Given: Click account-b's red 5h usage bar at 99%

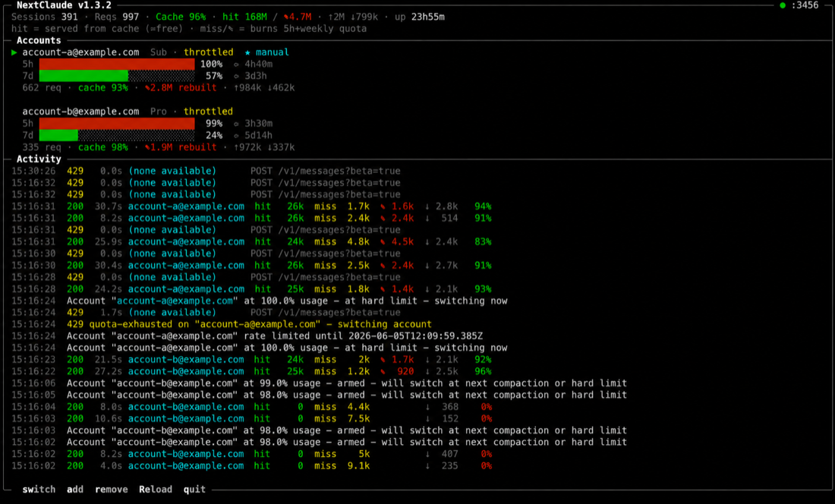Looking at the screenshot, I should pos(117,124).
